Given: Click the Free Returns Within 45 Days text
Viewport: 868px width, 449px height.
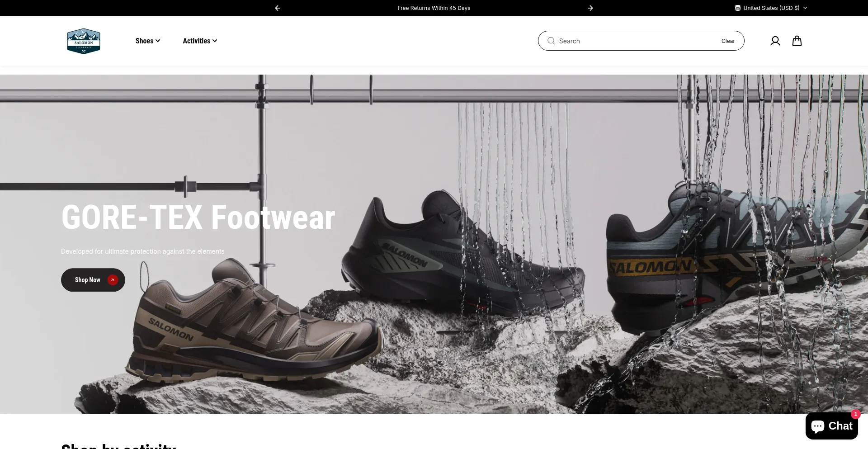Looking at the screenshot, I should (434, 8).
